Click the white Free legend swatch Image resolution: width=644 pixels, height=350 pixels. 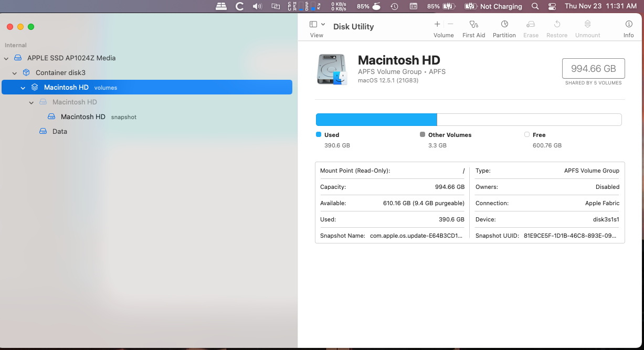(526, 135)
